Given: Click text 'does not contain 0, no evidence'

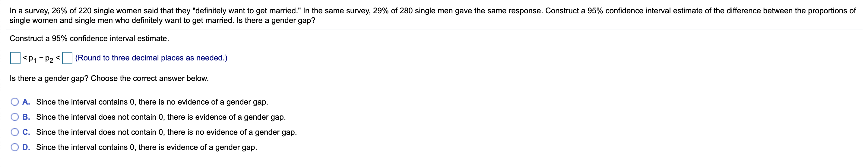Looking at the screenshot, I should [166, 132].
